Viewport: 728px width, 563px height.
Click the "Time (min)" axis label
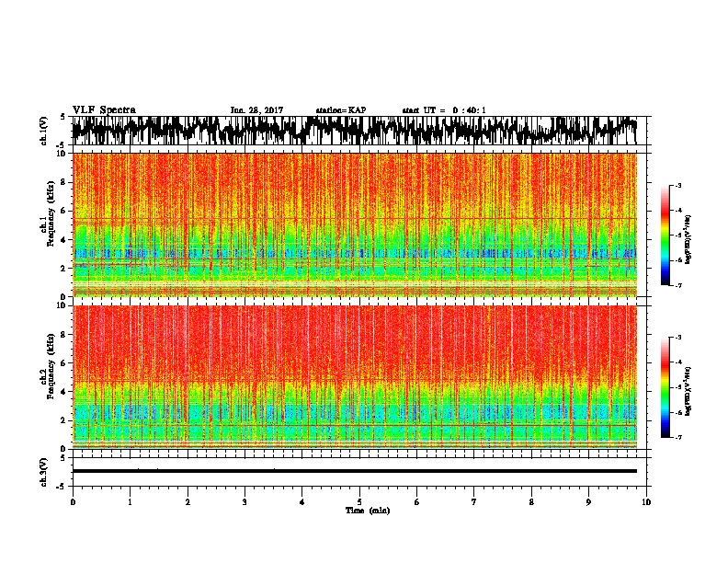pyautogui.click(x=368, y=511)
